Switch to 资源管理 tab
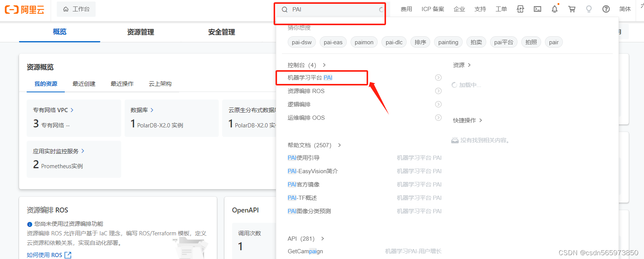 [x=141, y=32]
